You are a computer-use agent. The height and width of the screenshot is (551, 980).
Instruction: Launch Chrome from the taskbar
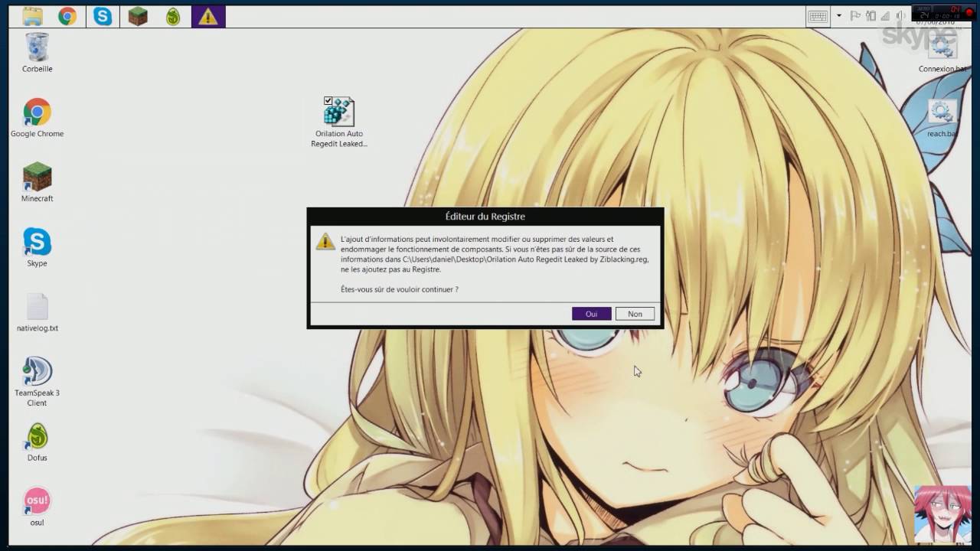67,16
